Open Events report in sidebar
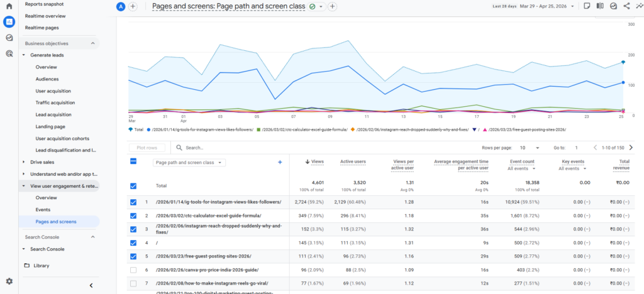The height and width of the screenshot is (294, 644). tap(43, 210)
